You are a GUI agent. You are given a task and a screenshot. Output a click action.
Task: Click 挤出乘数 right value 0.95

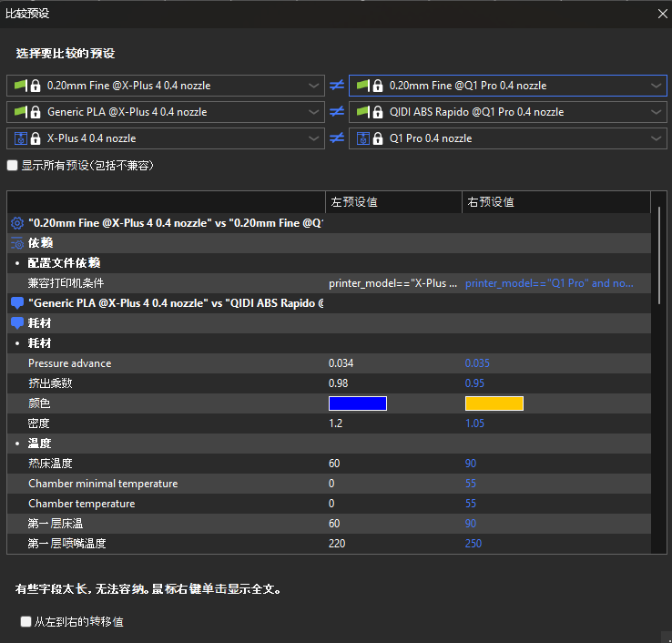pos(474,383)
